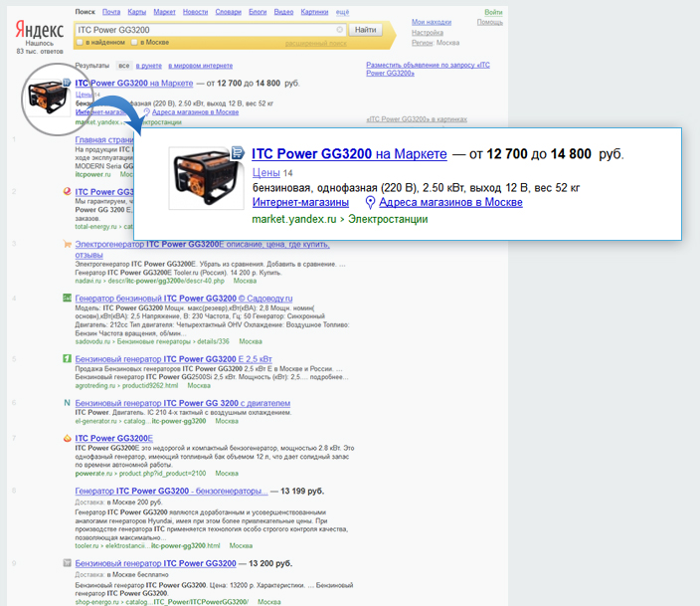Click the sadovodu.ru green URL path
The image size is (700, 606).
(152, 341)
